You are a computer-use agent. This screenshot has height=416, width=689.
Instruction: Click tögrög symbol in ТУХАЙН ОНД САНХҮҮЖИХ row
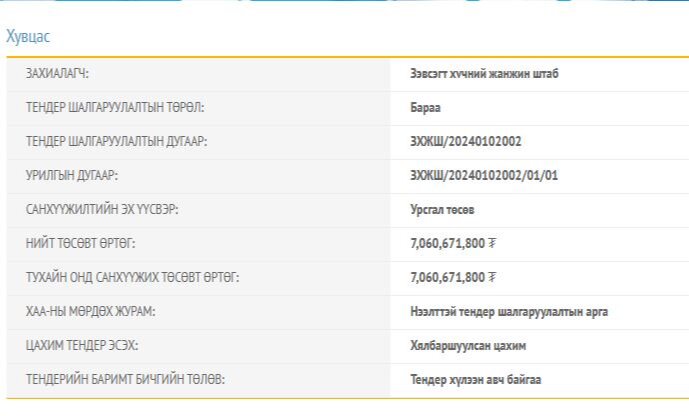[x=492, y=278]
